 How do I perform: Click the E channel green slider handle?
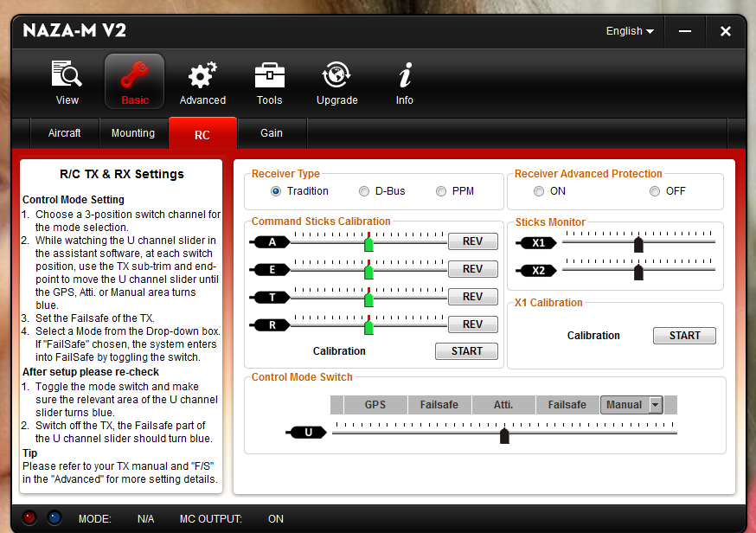[368, 272]
